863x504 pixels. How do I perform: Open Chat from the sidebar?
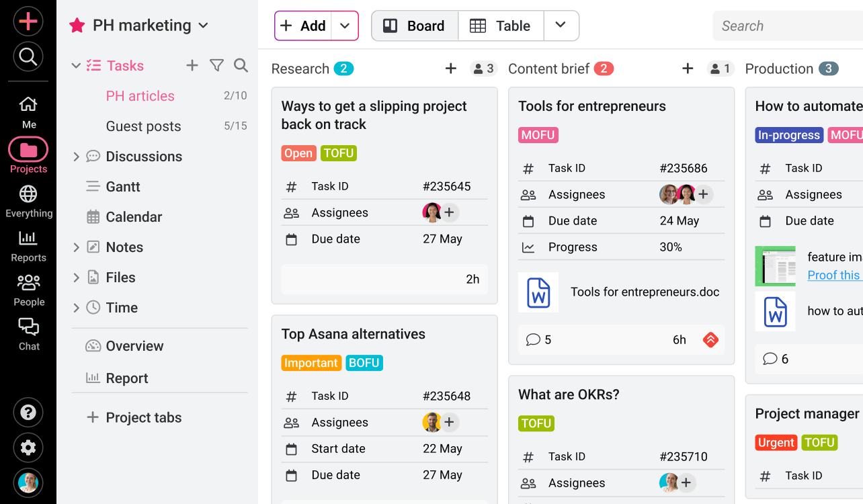point(28,328)
